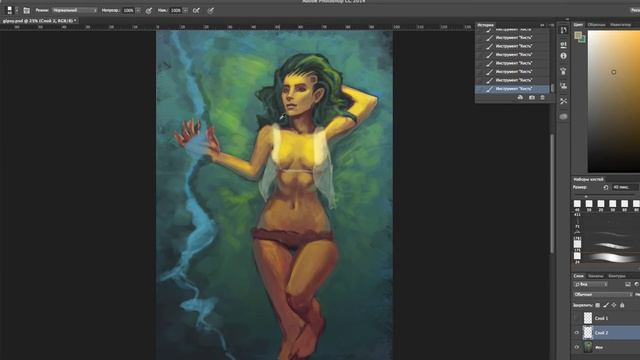The image size is (640, 360).
Task: Click the brush size slider track
Action: pyautogui.click(x=606, y=196)
